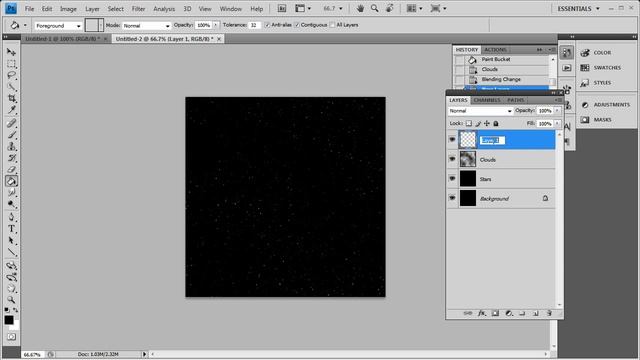Select the Zoom tool in toolbox
Viewport: 640px width, 360px height.
tap(11, 300)
